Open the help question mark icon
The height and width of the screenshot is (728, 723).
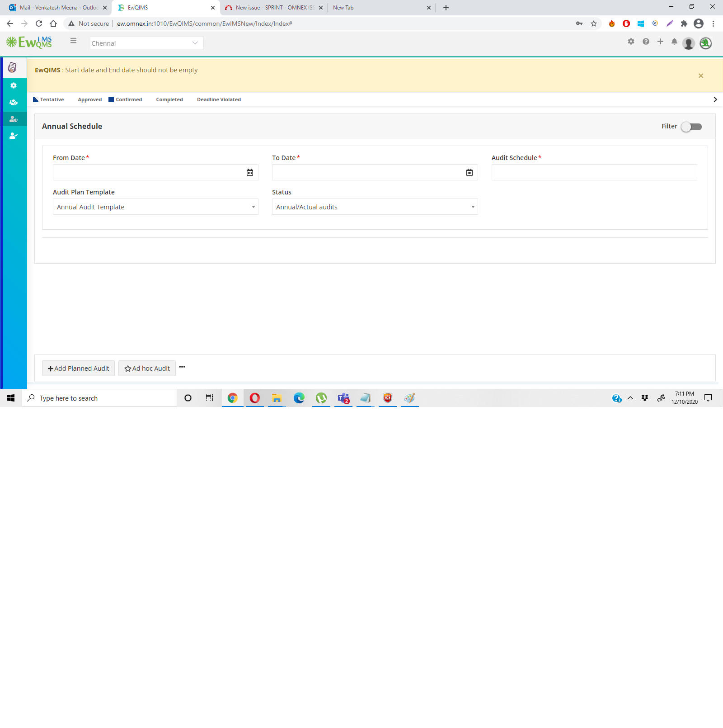tap(646, 42)
